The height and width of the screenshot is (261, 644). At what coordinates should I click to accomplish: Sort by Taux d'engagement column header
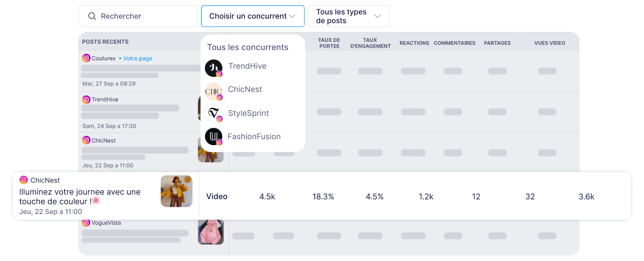(x=370, y=43)
